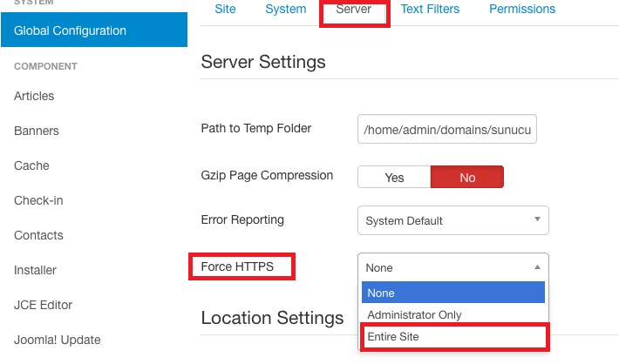Screen dimensions: 619x364
Task: Select Global Configuration in the sidebar
Action: pyautogui.click(x=94, y=30)
